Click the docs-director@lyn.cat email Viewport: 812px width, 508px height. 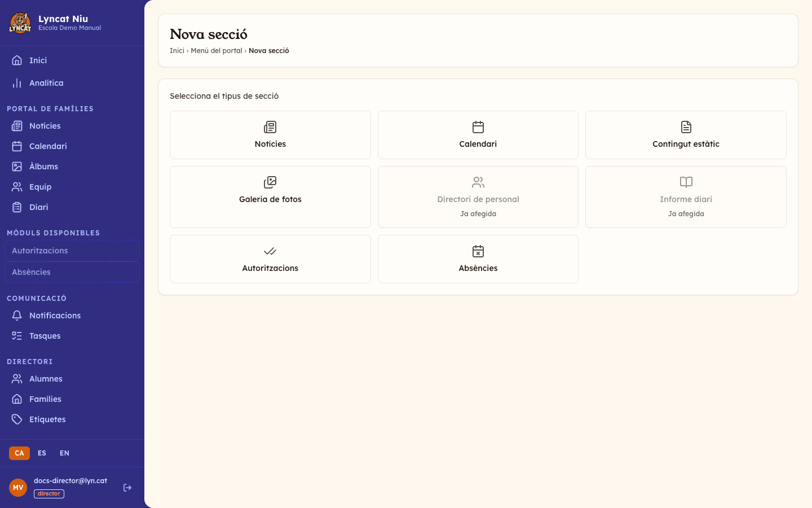(70, 481)
